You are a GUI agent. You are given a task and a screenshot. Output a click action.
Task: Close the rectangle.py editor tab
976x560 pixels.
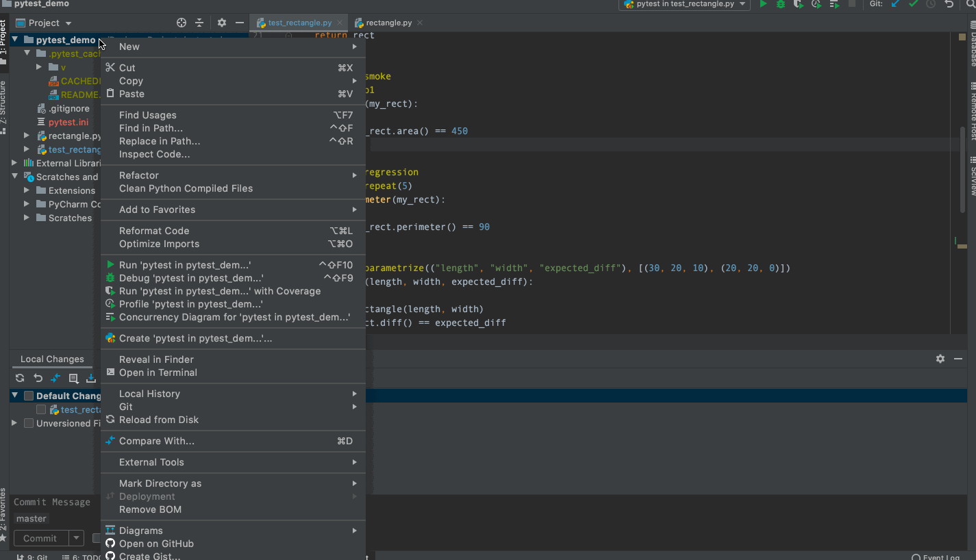(x=420, y=23)
